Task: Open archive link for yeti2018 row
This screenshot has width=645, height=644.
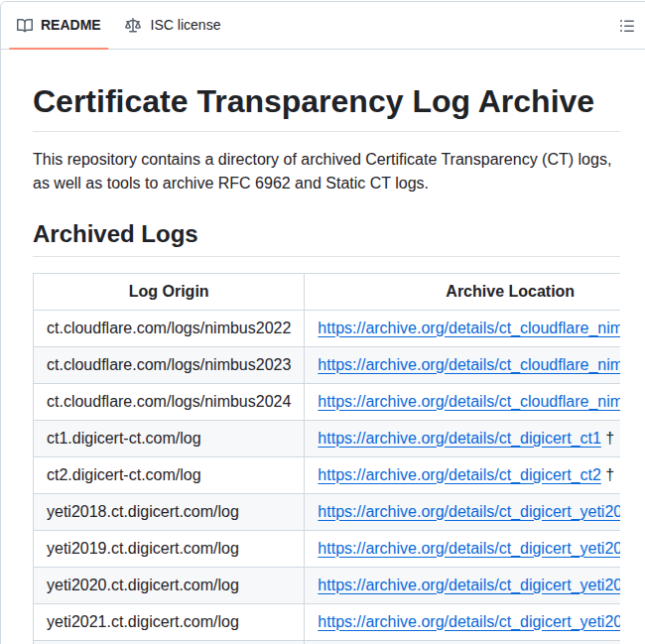Action: (x=468, y=512)
